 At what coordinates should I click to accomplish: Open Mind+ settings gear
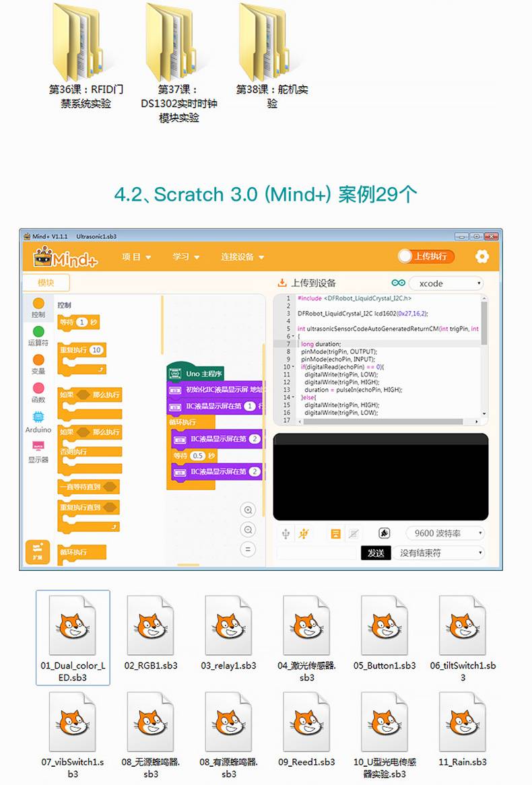point(482,257)
